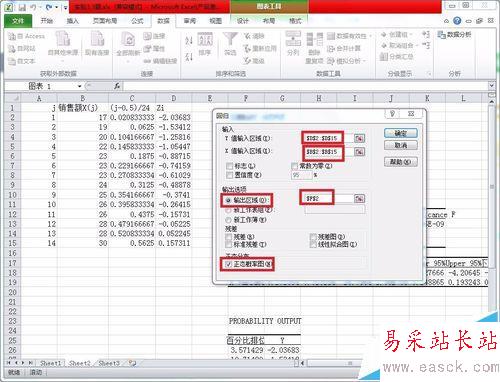Click the output range $F$2 field
This screenshot has height=382, width=500.
click(x=328, y=199)
